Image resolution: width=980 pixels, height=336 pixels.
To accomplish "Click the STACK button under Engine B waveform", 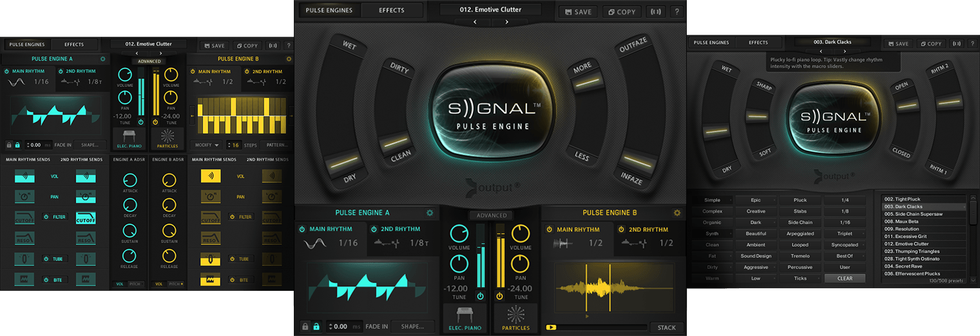I will pyautogui.click(x=666, y=328).
